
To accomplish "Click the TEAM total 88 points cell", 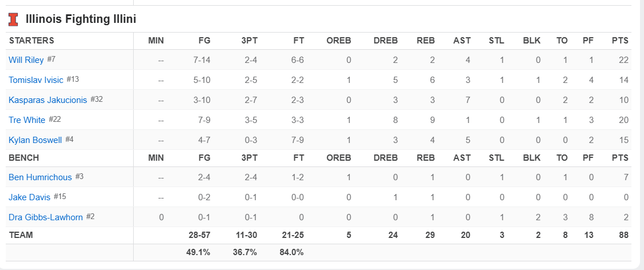I will pyautogui.click(x=623, y=235).
